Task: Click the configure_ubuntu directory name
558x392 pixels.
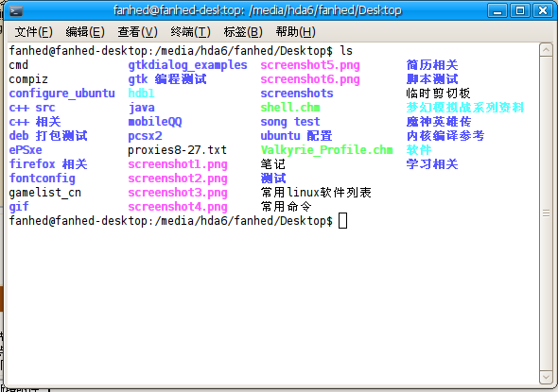Action: click(x=61, y=94)
